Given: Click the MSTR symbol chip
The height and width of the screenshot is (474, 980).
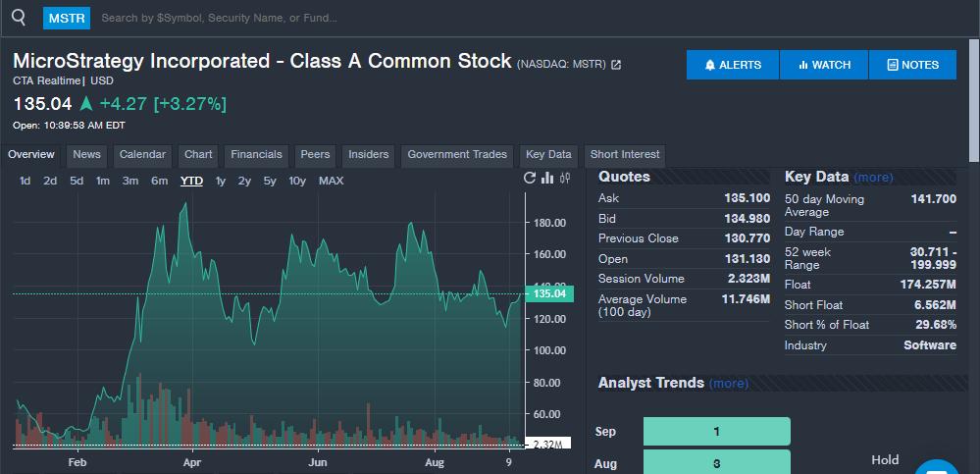Looking at the screenshot, I should (67, 18).
